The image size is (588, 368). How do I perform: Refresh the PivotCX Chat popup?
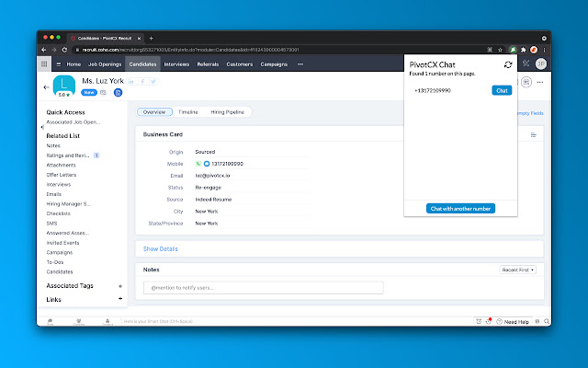[508, 65]
